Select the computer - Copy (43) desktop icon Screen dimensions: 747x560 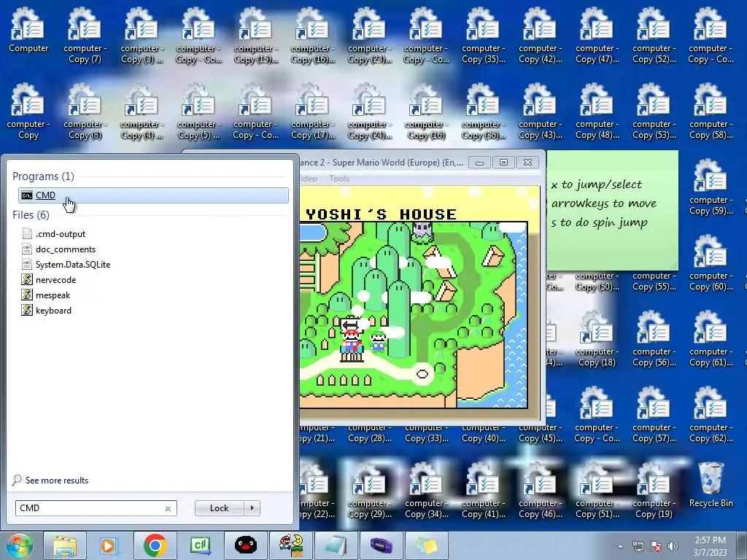541,112
